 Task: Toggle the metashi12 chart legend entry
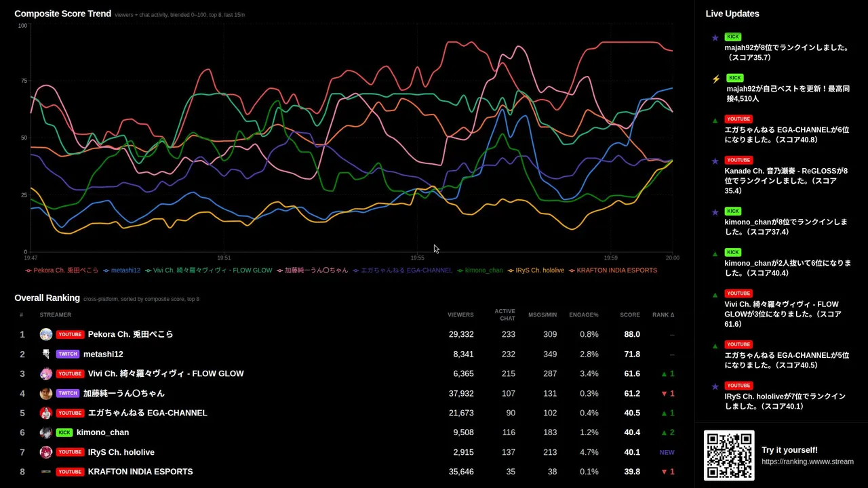coord(122,270)
